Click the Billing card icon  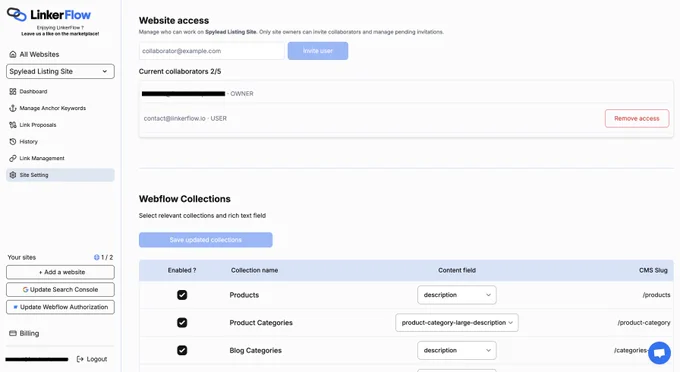click(x=13, y=333)
